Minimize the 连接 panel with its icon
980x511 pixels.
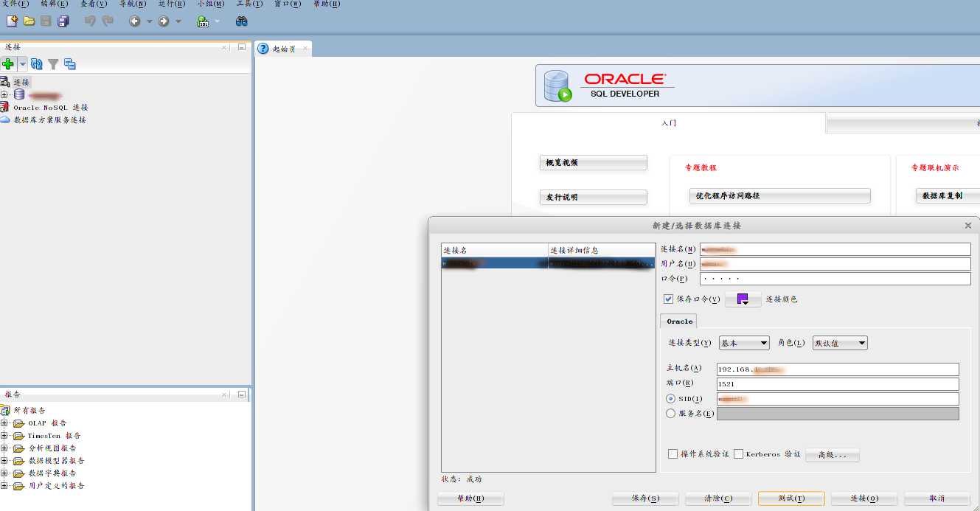click(x=241, y=47)
